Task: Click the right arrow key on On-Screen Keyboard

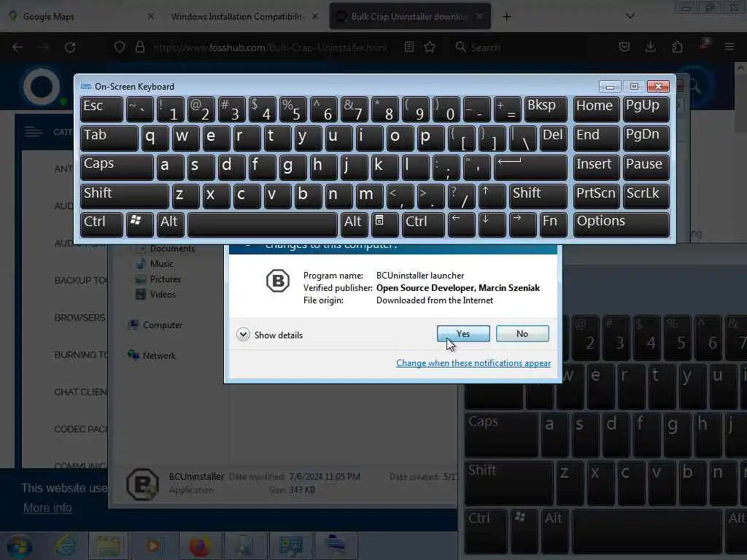Action: coord(522,225)
